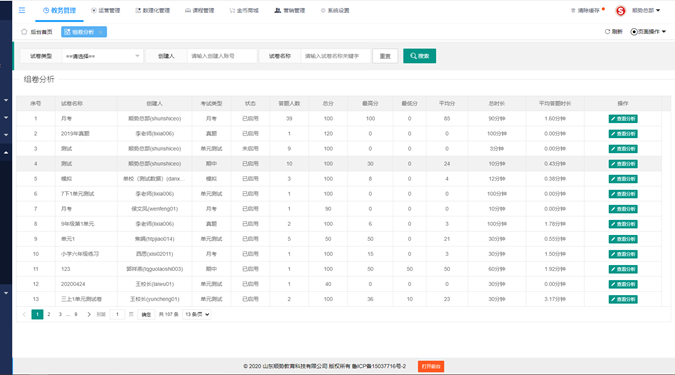Viewport: 675px width, 375px height.
Task: Toggle the sidebar hamburger menu icon
Action: point(22,10)
